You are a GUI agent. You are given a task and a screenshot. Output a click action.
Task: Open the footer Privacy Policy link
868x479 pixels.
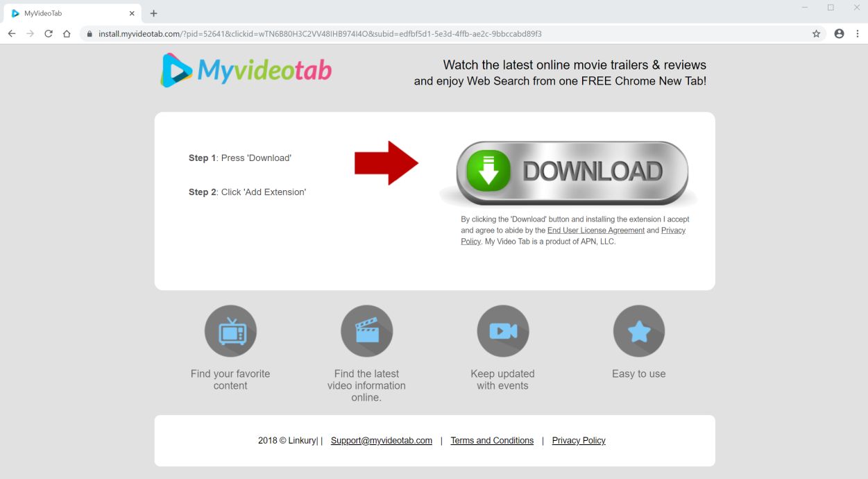click(x=579, y=440)
